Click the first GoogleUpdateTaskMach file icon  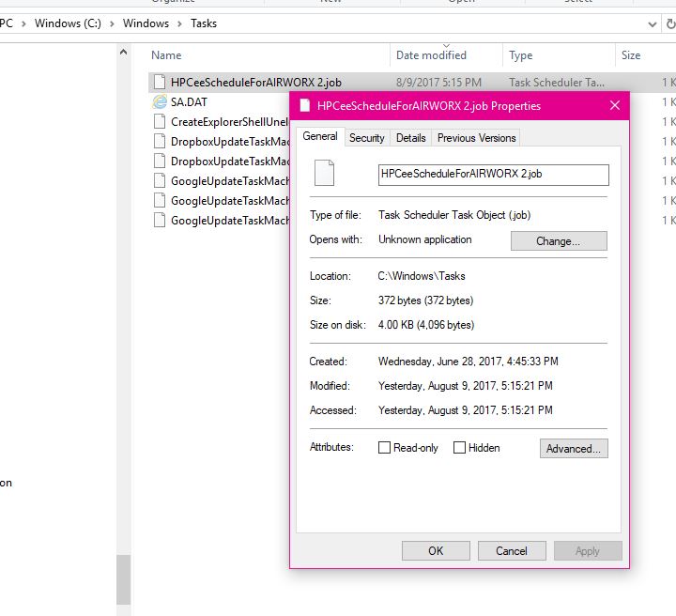160,180
